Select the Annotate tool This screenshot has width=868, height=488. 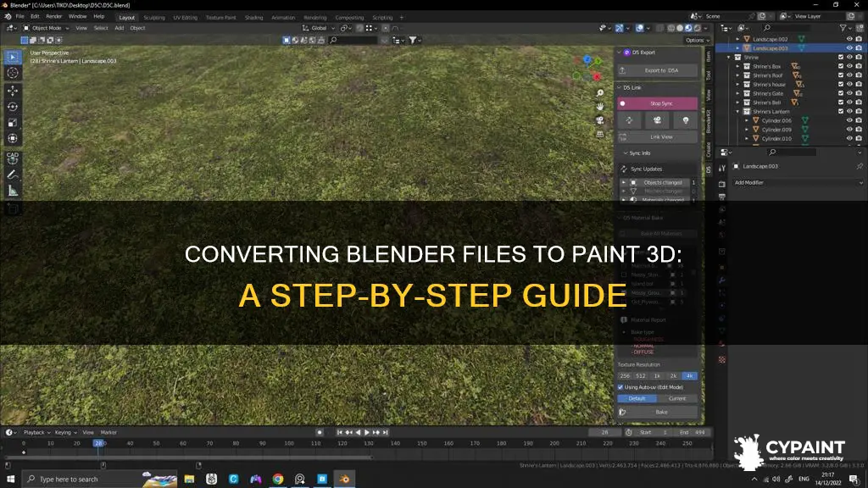coord(13,175)
